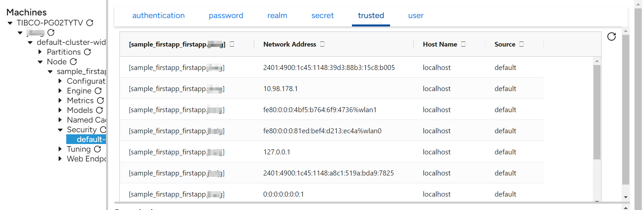Open the realm tab
Image resolution: width=644 pixels, height=210 pixels.
[x=277, y=15]
